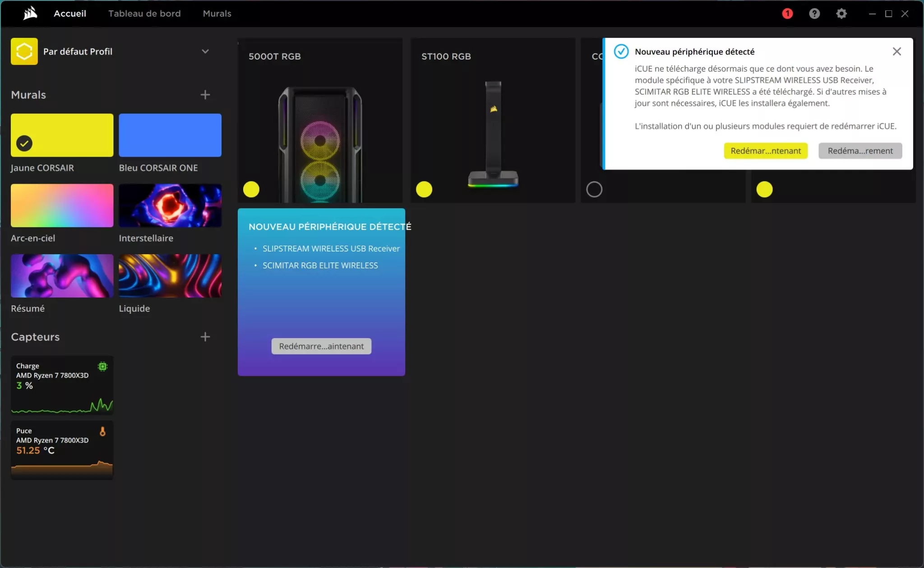Select the Bleu CORSAIR ONE mural swatch
Viewport: 924px width, 568px height.
tap(170, 135)
